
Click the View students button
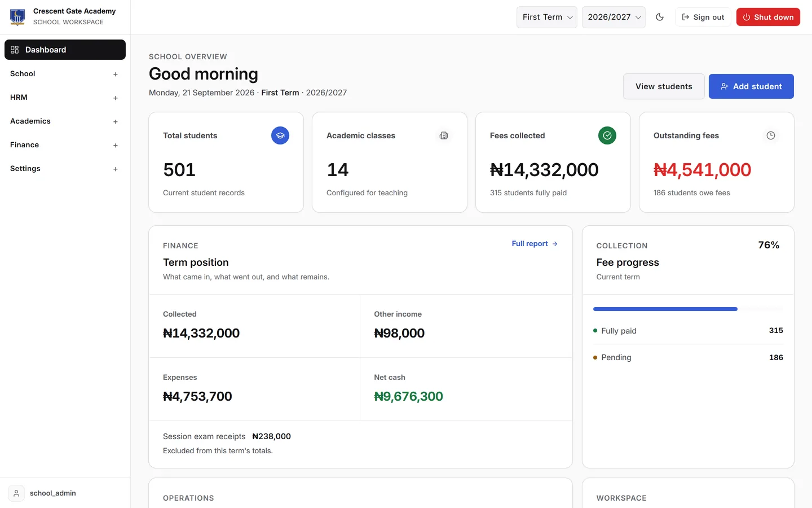(x=664, y=86)
